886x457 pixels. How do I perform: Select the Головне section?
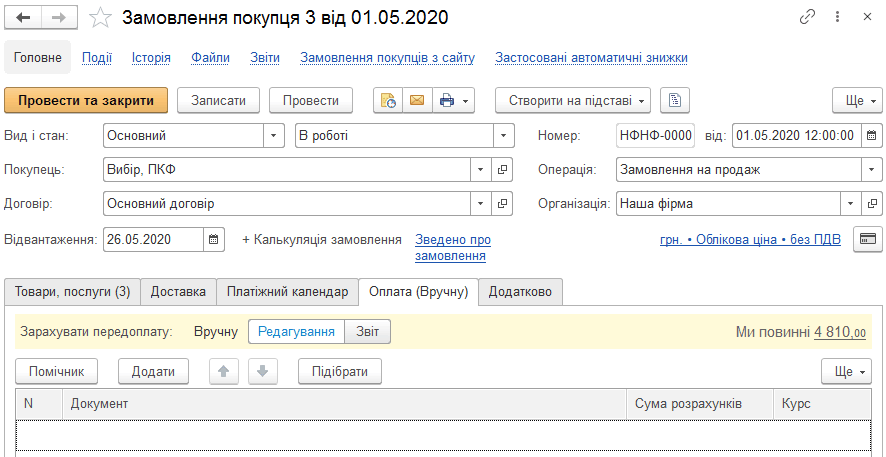37,58
